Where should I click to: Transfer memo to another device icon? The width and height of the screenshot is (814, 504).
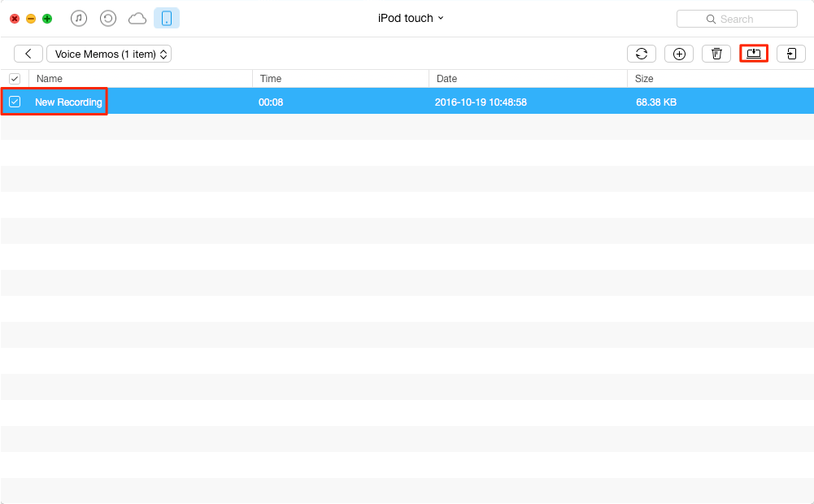[791, 54]
